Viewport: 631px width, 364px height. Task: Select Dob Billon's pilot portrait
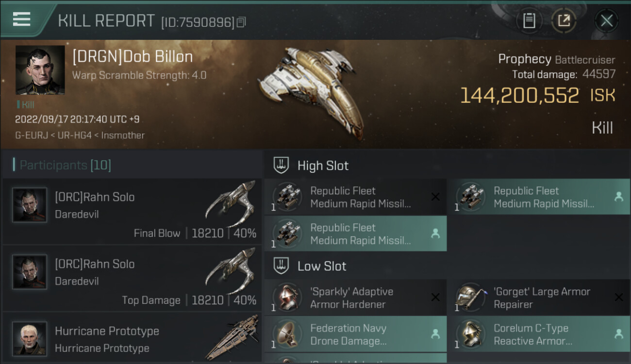(x=40, y=70)
